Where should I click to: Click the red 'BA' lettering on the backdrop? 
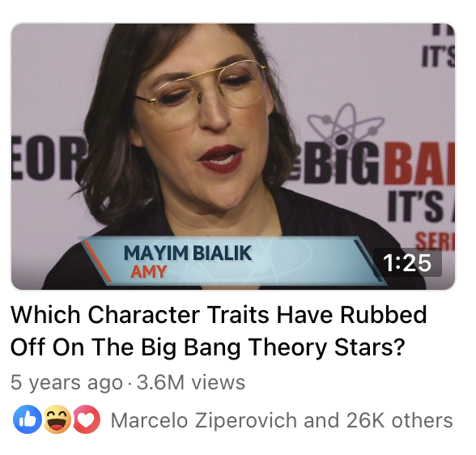419,164
